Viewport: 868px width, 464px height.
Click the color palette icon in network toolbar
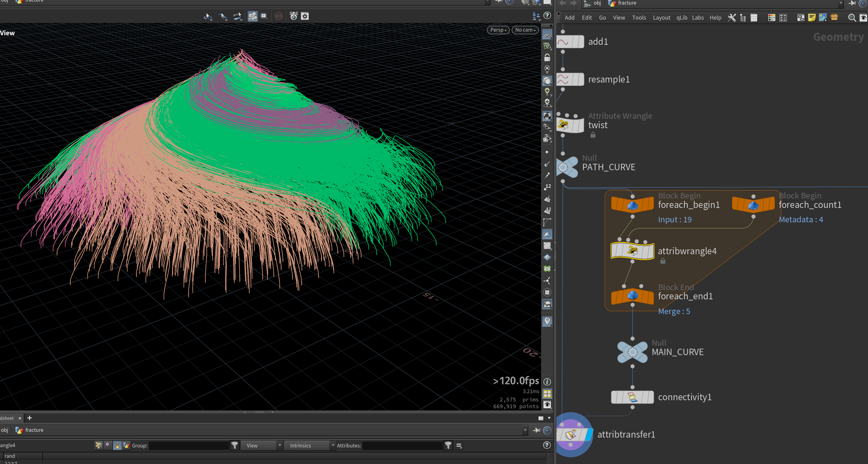771,17
